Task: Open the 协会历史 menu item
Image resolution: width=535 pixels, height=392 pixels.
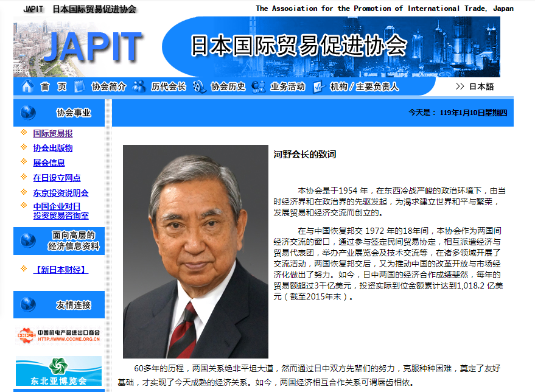Action: click(228, 86)
